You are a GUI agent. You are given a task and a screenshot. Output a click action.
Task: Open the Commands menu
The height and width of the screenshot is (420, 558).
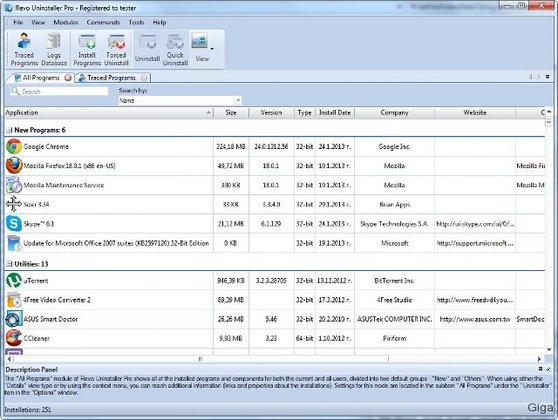pyautogui.click(x=103, y=22)
